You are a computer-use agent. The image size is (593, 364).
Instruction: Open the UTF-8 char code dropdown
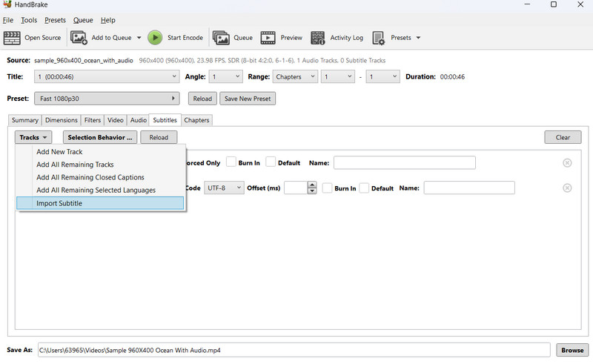pos(224,188)
